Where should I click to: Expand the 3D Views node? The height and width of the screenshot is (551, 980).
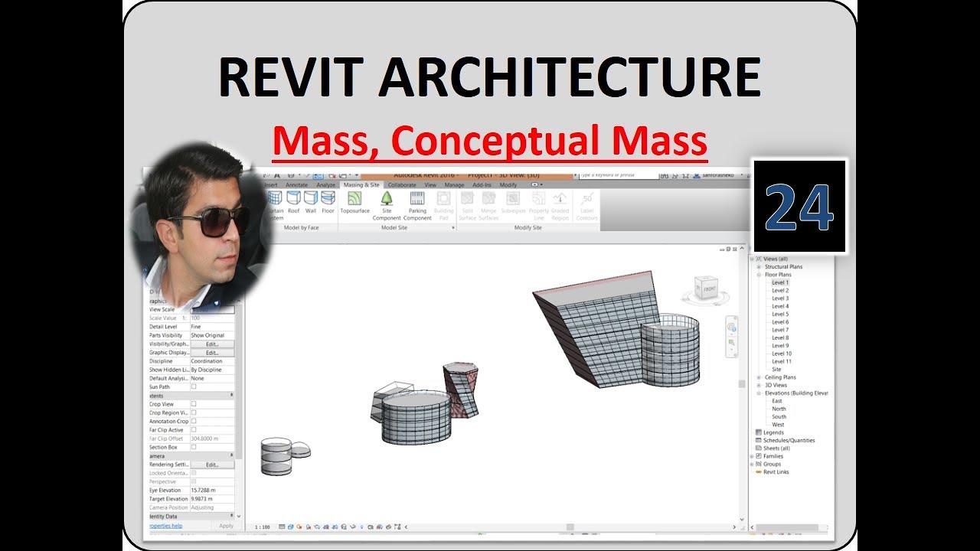(x=759, y=385)
